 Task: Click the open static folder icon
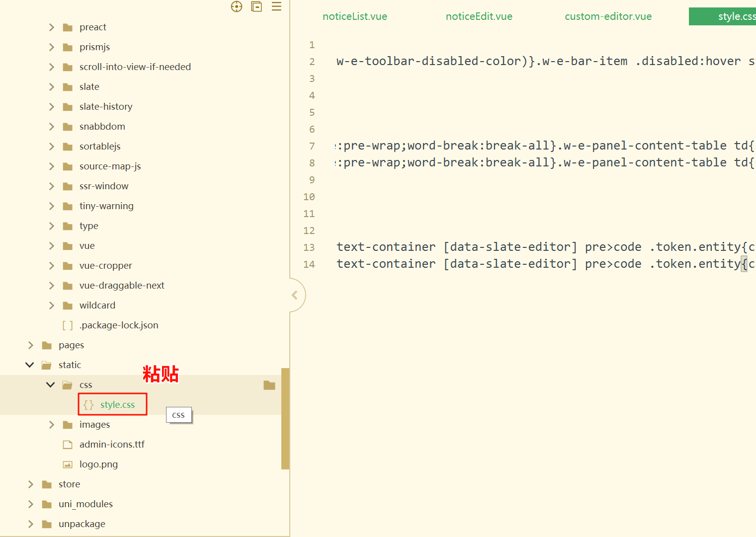click(x=47, y=365)
